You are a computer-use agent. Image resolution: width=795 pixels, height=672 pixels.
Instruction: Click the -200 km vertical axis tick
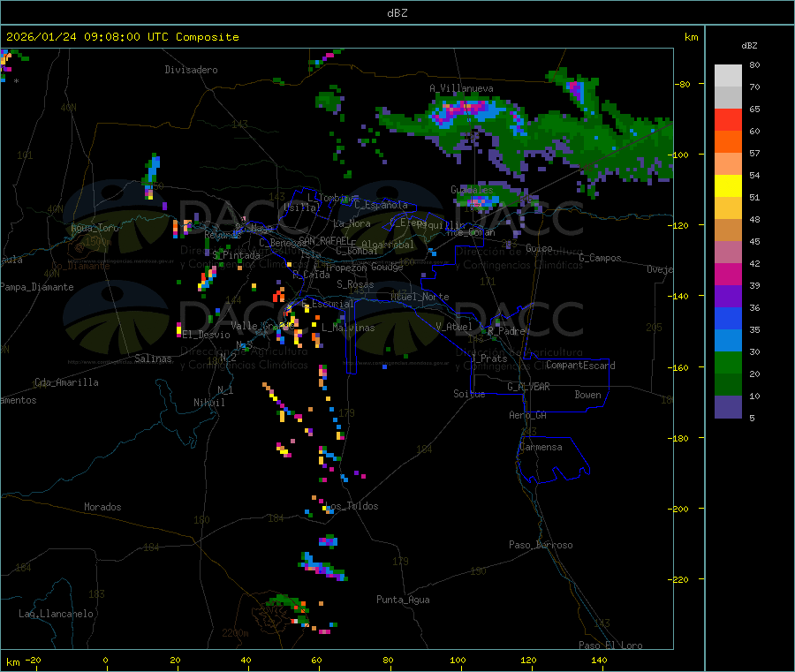pyautogui.click(x=680, y=509)
